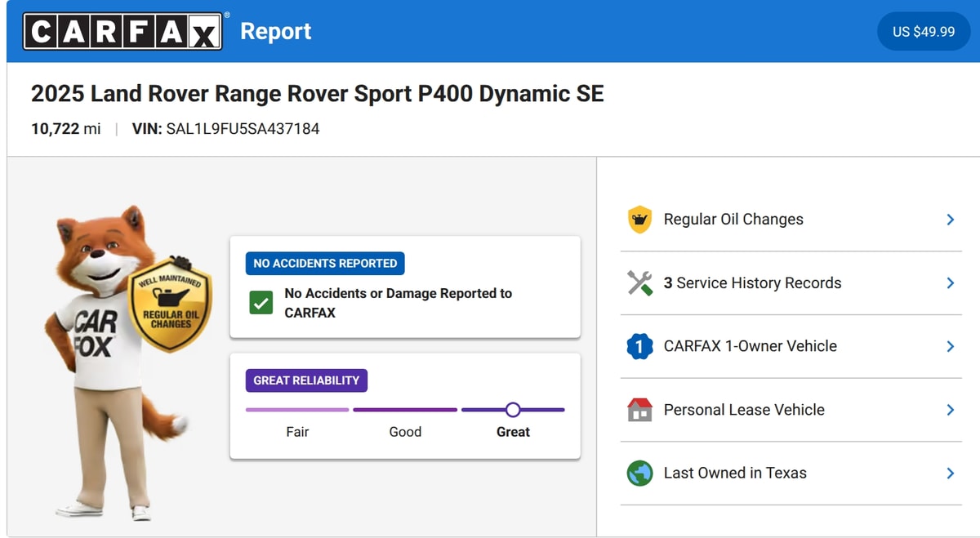The width and height of the screenshot is (980, 538).
Task: Click the 10,722 mi mileage text
Action: pos(66,129)
